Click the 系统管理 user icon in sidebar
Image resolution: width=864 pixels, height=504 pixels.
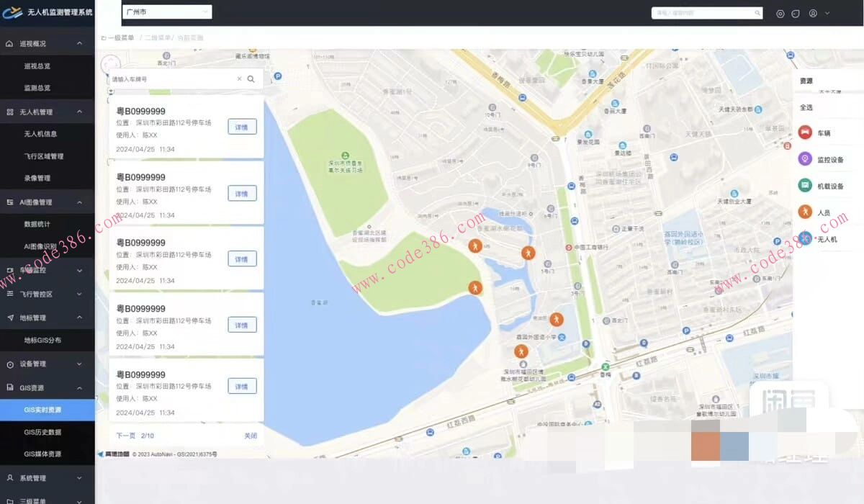point(10,477)
